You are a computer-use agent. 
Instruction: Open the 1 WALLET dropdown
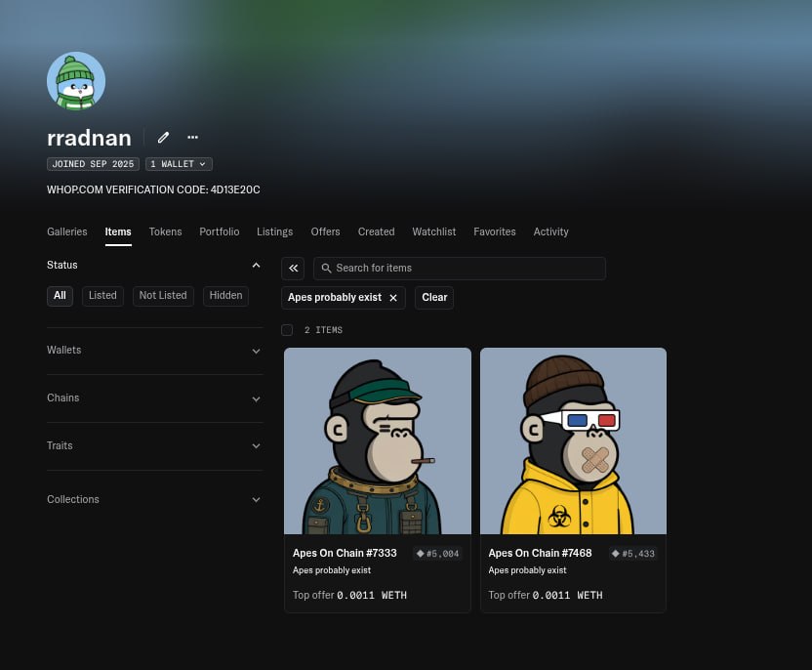[x=179, y=164]
